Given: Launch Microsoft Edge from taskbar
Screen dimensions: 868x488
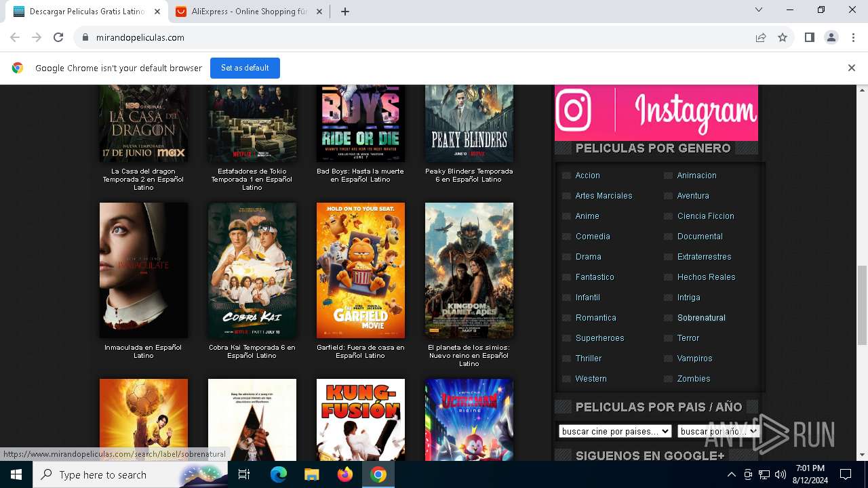Looking at the screenshot, I should pyautogui.click(x=278, y=474).
